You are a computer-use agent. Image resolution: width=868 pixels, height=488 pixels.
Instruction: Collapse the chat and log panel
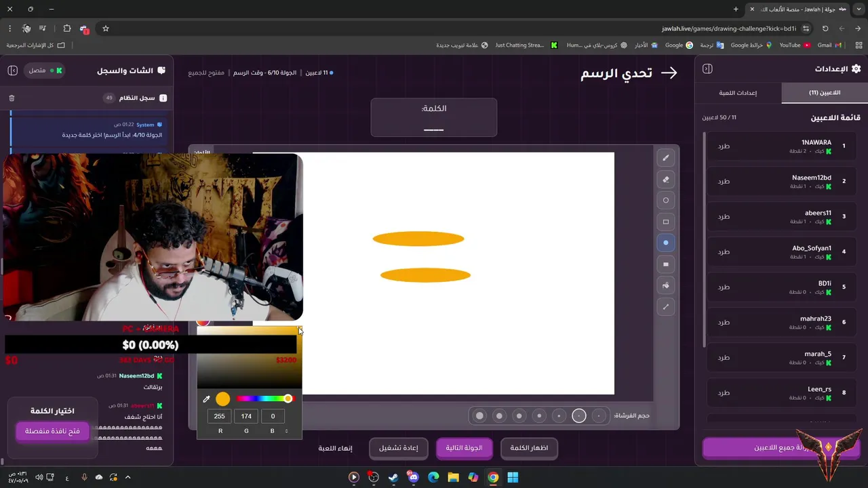pos(12,70)
